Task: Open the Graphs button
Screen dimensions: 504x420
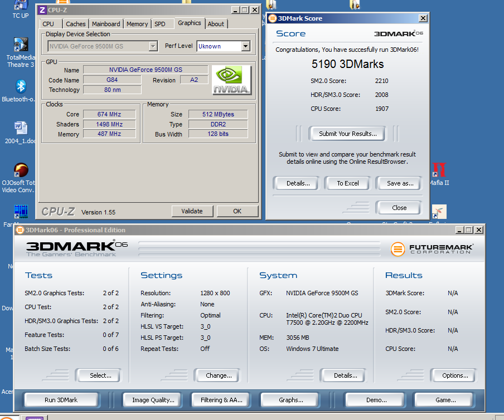Action: 290,400
